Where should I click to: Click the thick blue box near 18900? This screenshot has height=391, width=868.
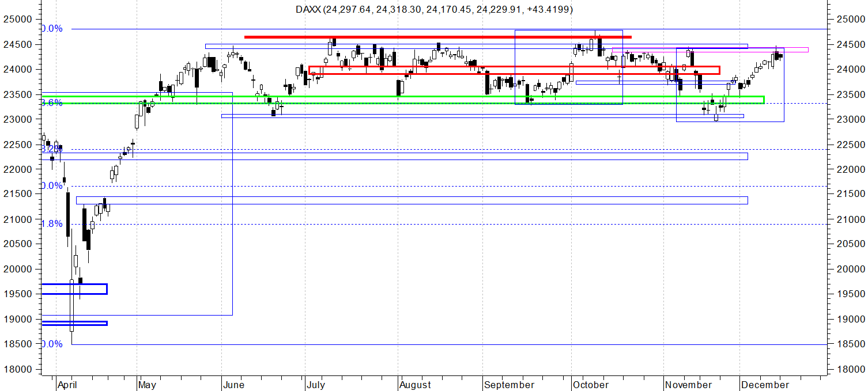pyautogui.click(x=74, y=323)
